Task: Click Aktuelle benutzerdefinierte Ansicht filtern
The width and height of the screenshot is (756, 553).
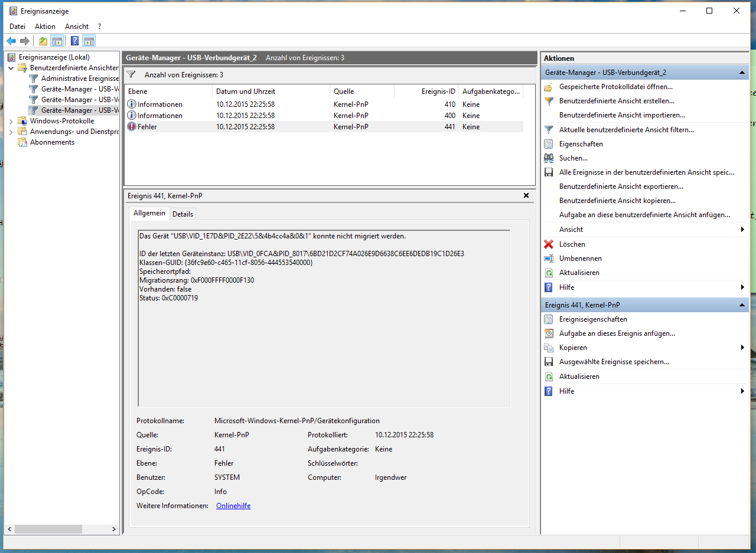Action: (x=626, y=130)
